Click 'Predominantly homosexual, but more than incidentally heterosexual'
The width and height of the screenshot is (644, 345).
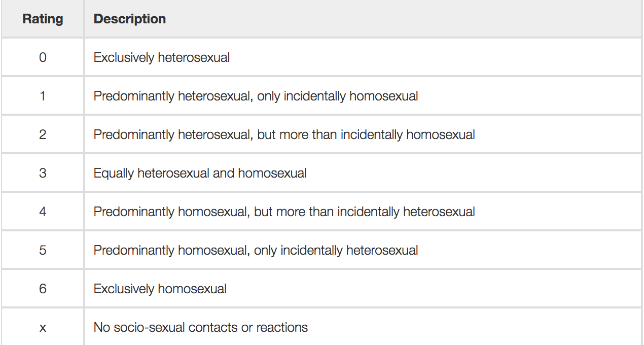coord(284,212)
